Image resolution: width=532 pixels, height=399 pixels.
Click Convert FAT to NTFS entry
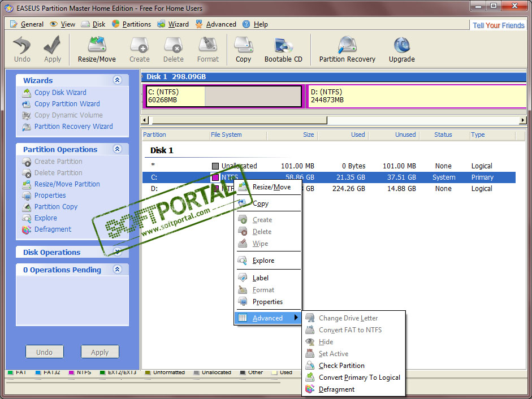point(353,330)
